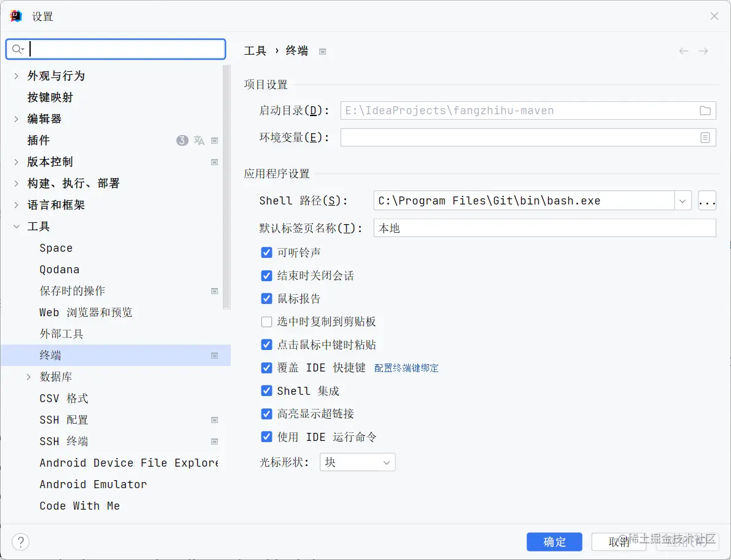The height and width of the screenshot is (560, 731).
Task: Disable 可听铃声 checkbox
Action: coord(266,252)
